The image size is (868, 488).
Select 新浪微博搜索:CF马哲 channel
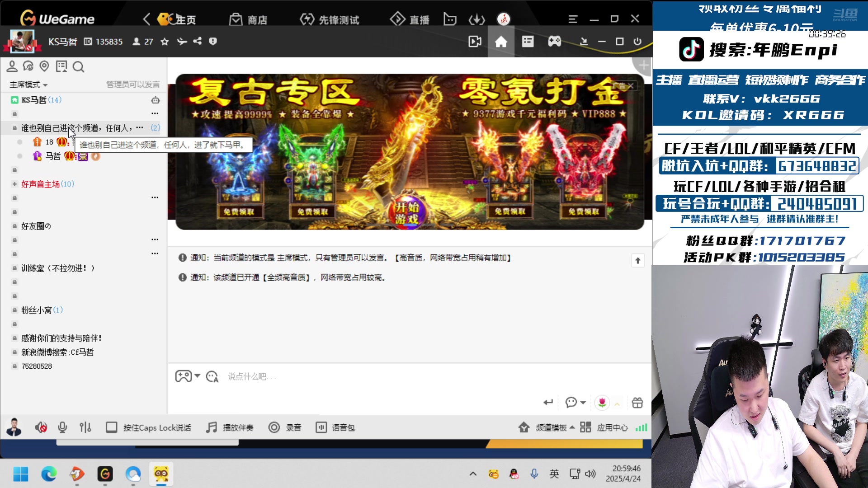pos(57,352)
